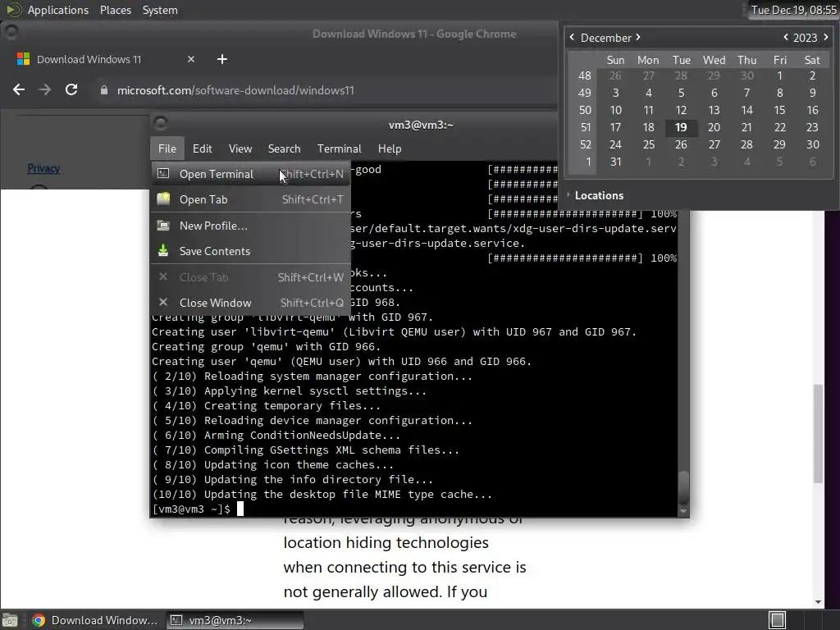Close the Download Windows 11 tab

click(191, 59)
